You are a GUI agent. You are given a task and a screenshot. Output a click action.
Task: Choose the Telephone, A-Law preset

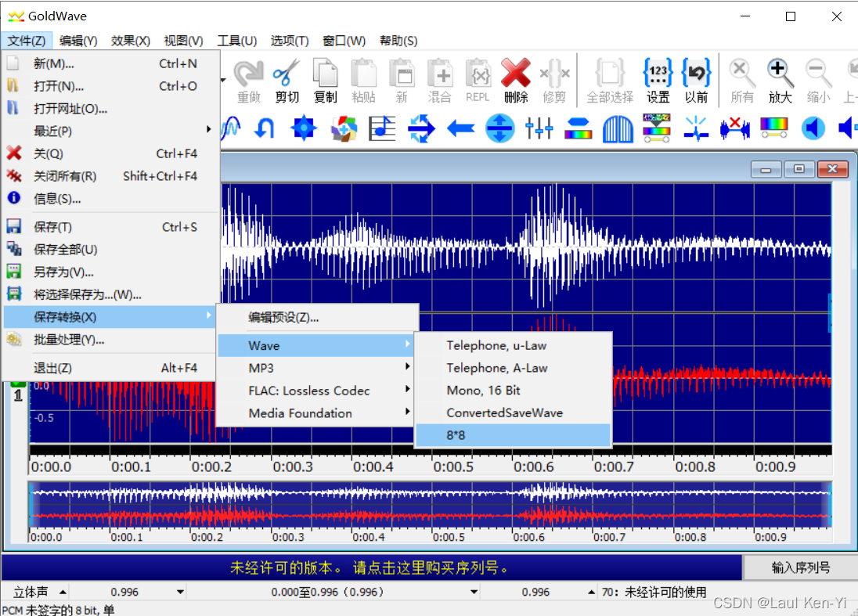513,368
